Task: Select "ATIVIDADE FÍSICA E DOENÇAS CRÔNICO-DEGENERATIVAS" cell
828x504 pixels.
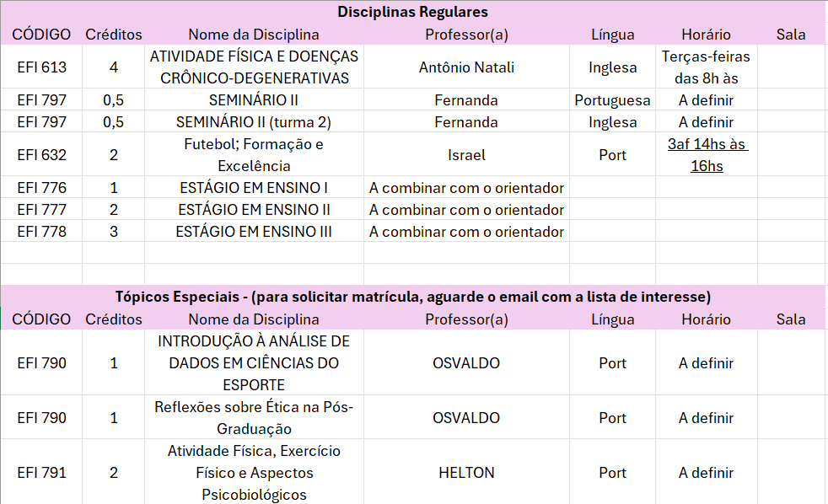Action: 254,67
